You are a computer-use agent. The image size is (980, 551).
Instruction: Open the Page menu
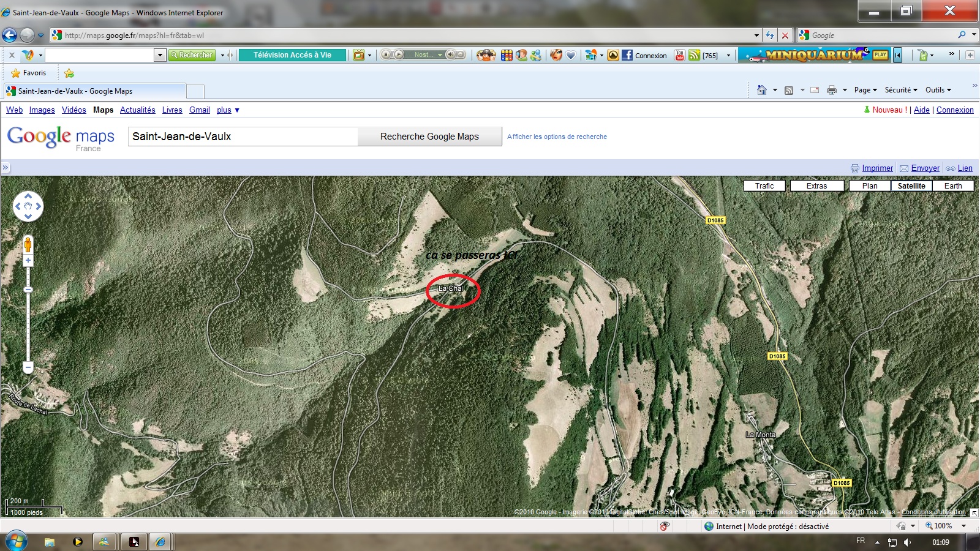point(865,90)
